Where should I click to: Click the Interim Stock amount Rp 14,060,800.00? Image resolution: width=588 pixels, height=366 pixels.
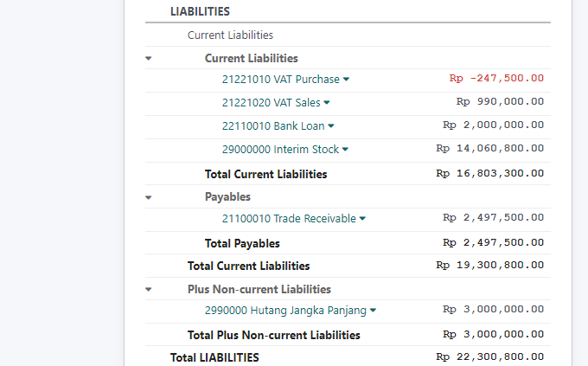click(490, 149)
